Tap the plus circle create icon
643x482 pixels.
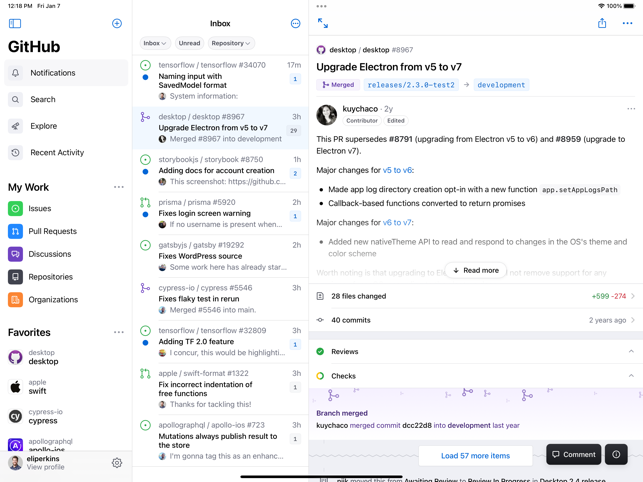coord(117,23)
